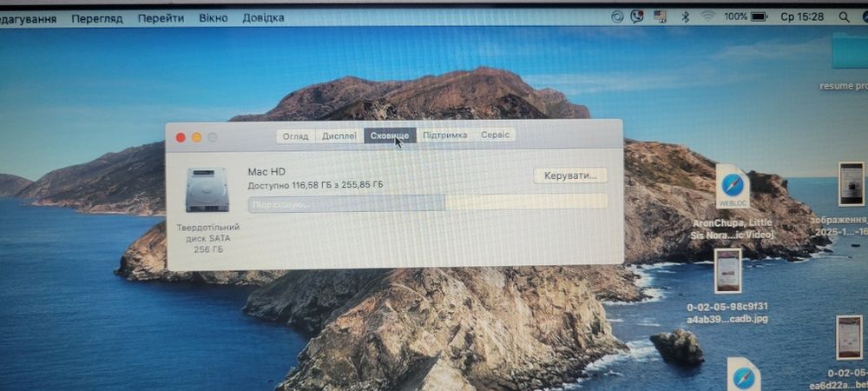Viewport: 868px width, 391px height.
Task: Select the Сховище tab
Action: pyautogui.click(x=390, y=136)
